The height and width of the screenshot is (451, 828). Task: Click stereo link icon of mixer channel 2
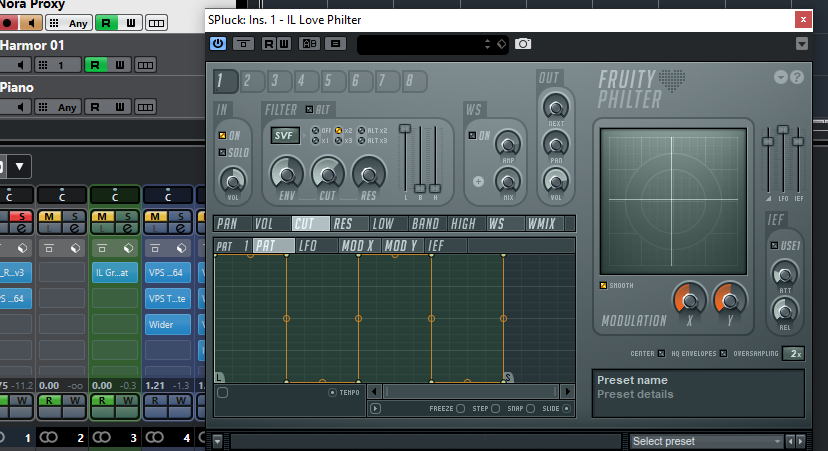49,437
